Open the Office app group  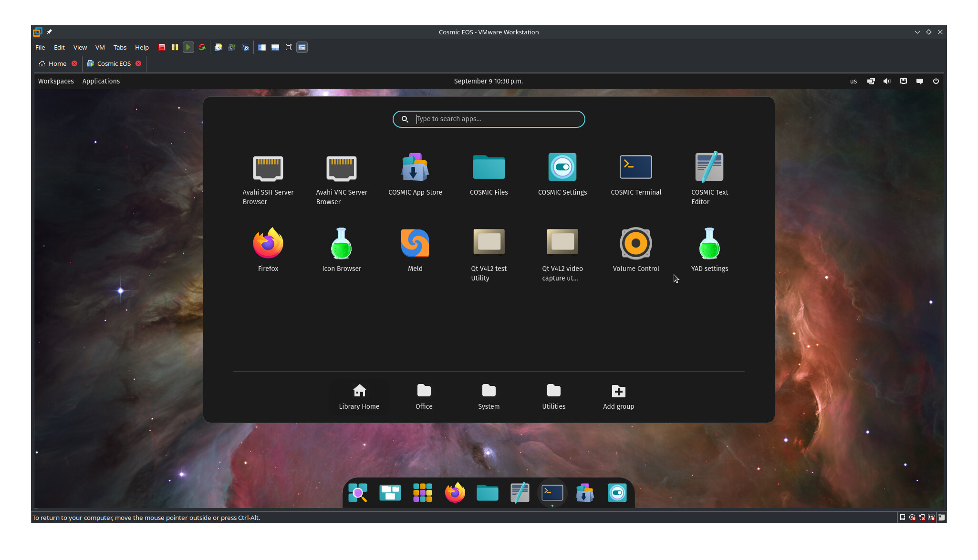tap(424, 397)
